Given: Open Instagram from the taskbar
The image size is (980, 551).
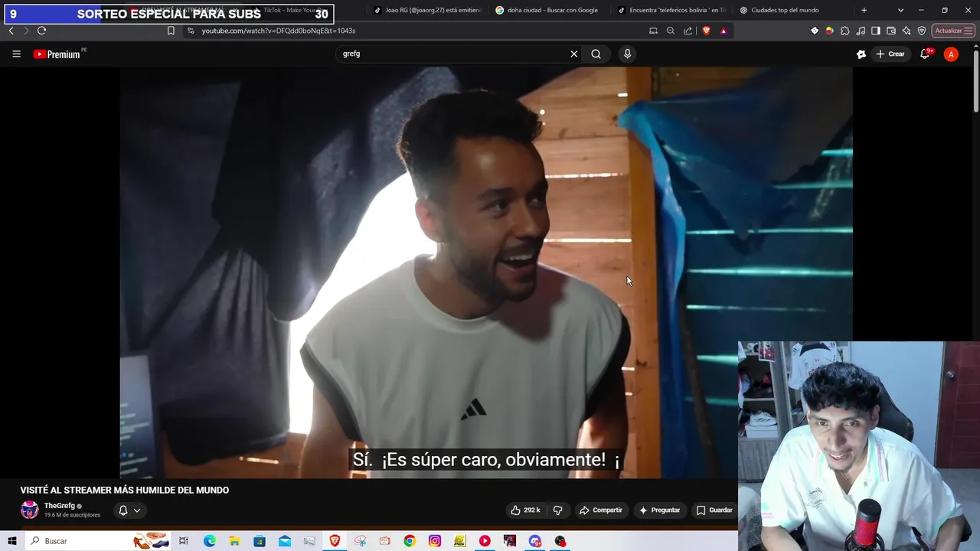Looking at the screenshot, I should pyautogui.click(x=435, y=541).
